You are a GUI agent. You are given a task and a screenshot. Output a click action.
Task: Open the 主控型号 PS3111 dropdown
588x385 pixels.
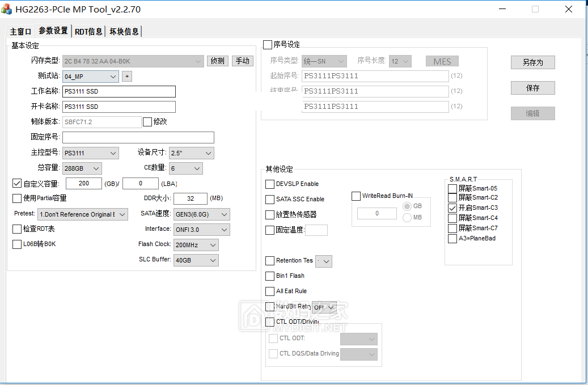pos(90,153)
